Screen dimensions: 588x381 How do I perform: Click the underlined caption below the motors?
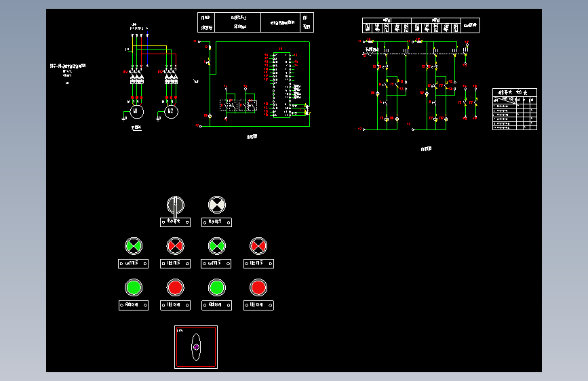[136, 128]
